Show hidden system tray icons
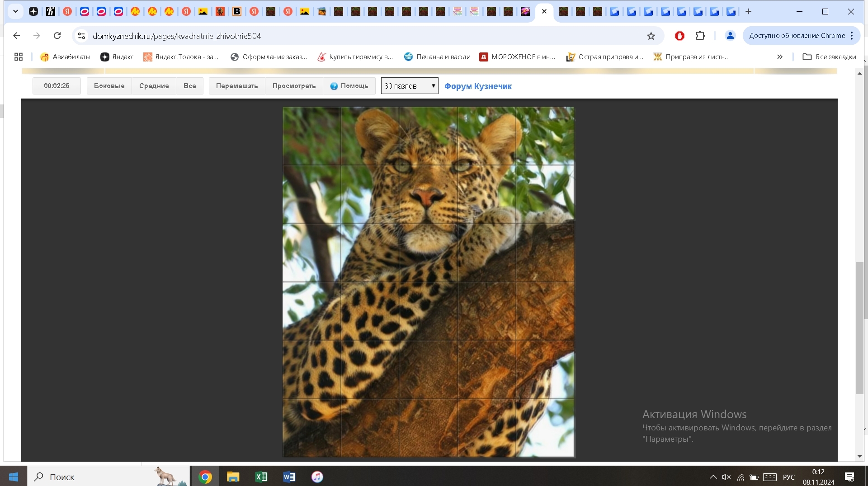The width and height of the screenshot is (868, 486). click(x=713, y=477)
